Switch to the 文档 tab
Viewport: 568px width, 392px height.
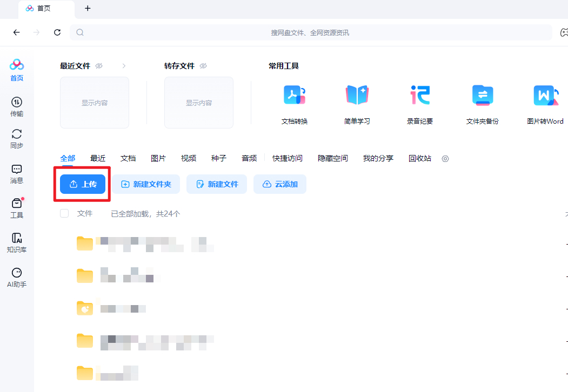128,158
